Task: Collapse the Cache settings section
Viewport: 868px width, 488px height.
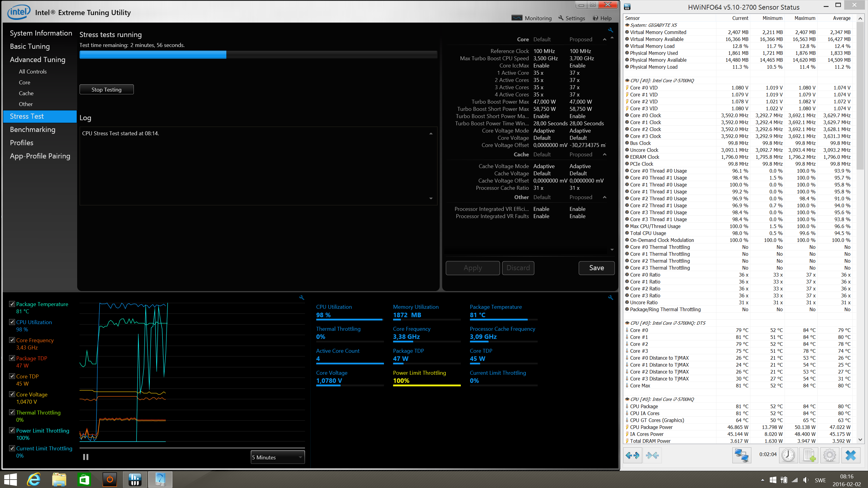Action: tap(605, 154)
